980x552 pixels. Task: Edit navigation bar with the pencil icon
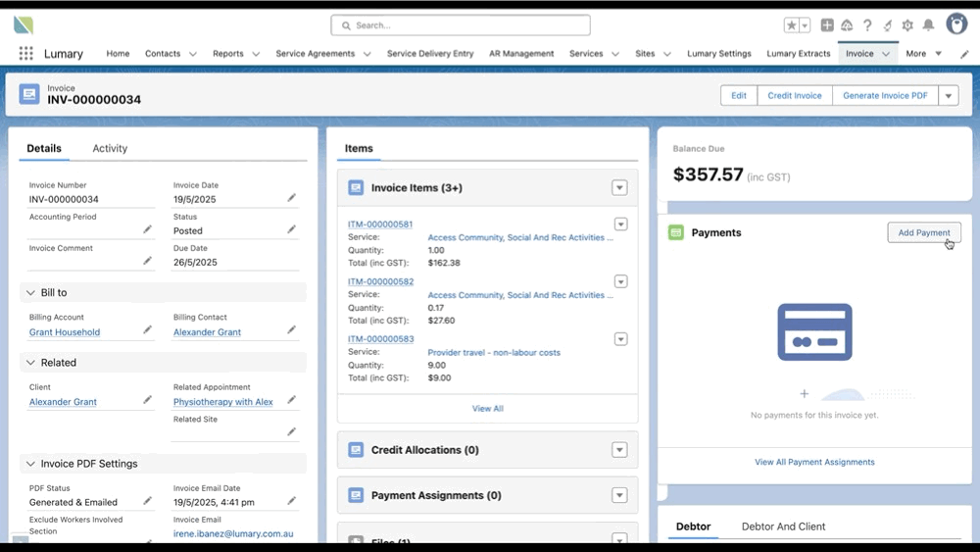pyautogui.click(x=964, y=54)
